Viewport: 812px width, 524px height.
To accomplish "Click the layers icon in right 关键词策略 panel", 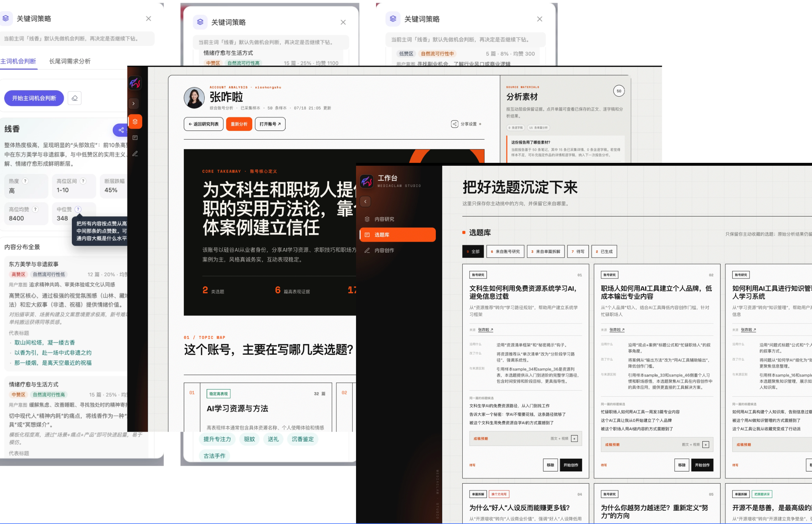I will tap(393, 19).
